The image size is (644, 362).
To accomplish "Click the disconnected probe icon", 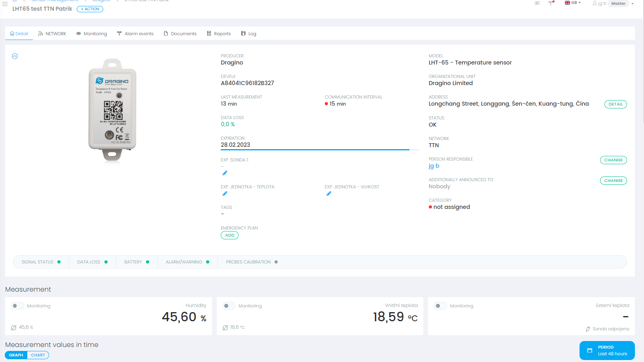I will [588, 329].
